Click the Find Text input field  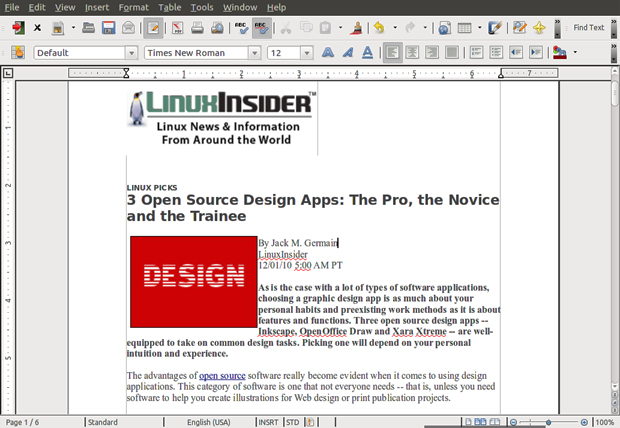(588, 28)
